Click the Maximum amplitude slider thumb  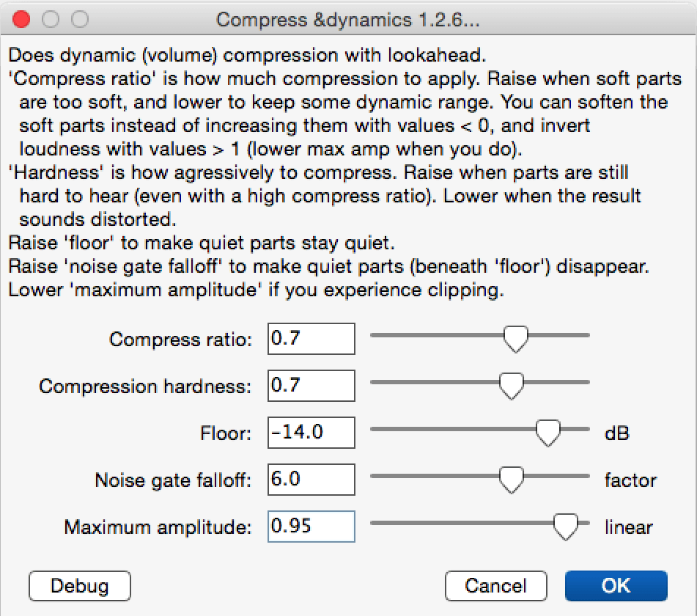point(565,527)
